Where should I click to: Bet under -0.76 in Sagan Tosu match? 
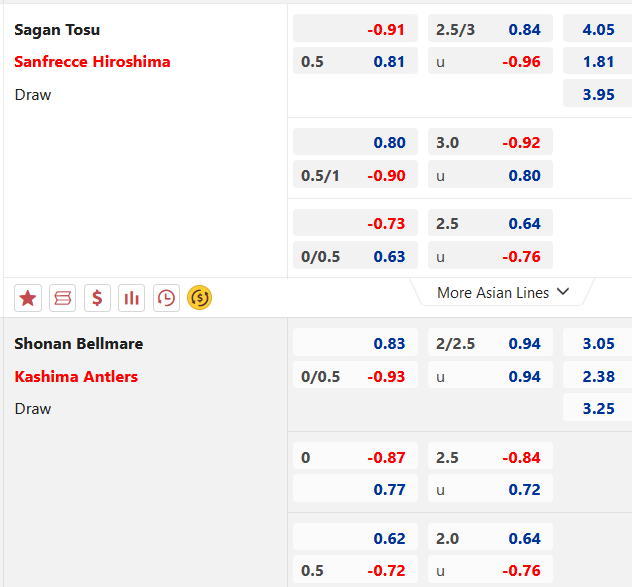tap(490, 256)
